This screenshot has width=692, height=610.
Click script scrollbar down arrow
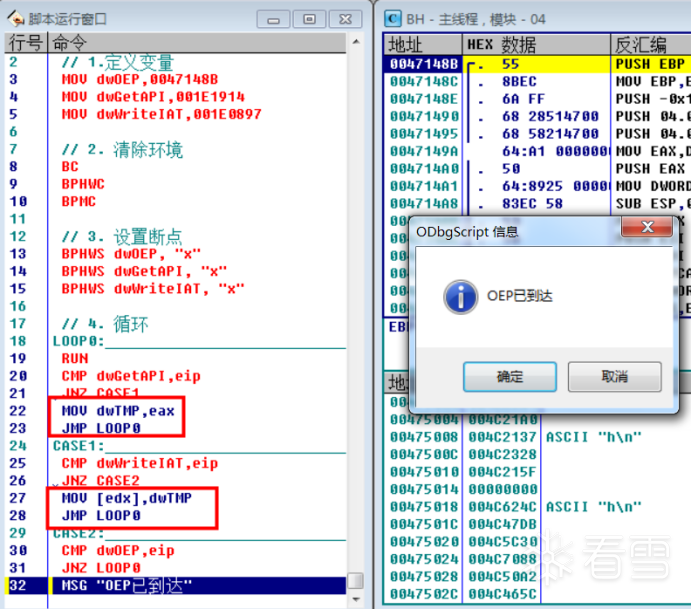(x=356, y=599)
